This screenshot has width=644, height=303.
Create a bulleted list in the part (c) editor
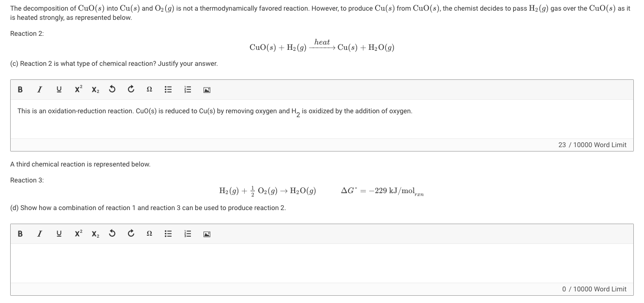coord(167,90)
